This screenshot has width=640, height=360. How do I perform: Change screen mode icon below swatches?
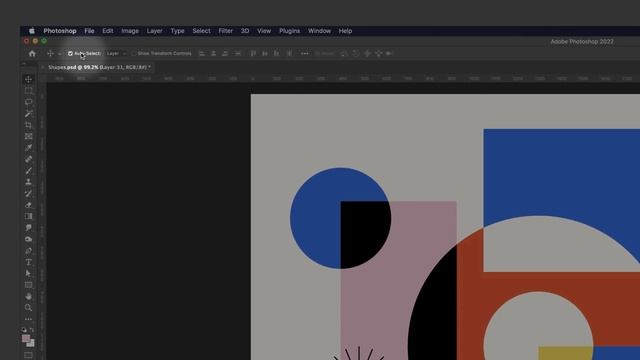[28, 355]
